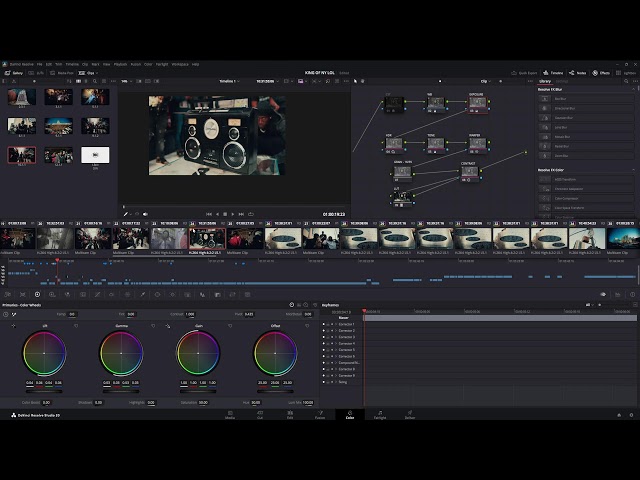Collapse Resolve FX Color category
Image resolution: width=640 pixels, height=480 pixels.
(x=633, y=170)
